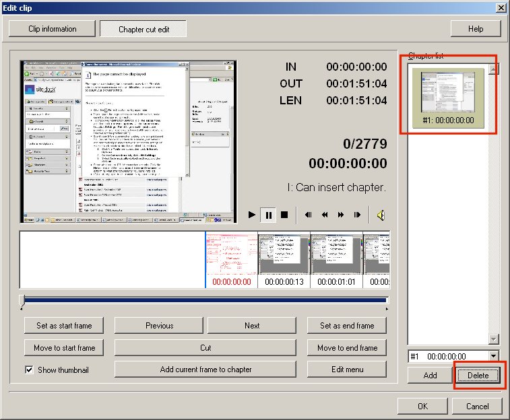
Task: Click Set as end frame
Action: 347,326
